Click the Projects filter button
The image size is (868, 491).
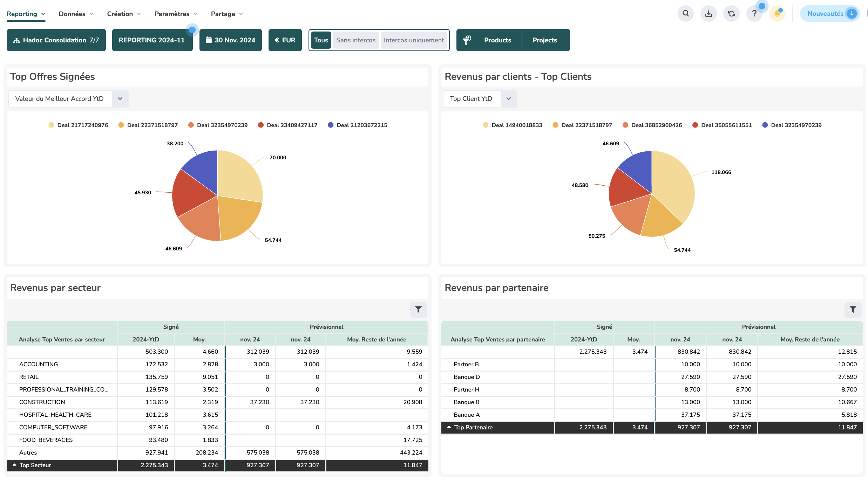[544, 40]
